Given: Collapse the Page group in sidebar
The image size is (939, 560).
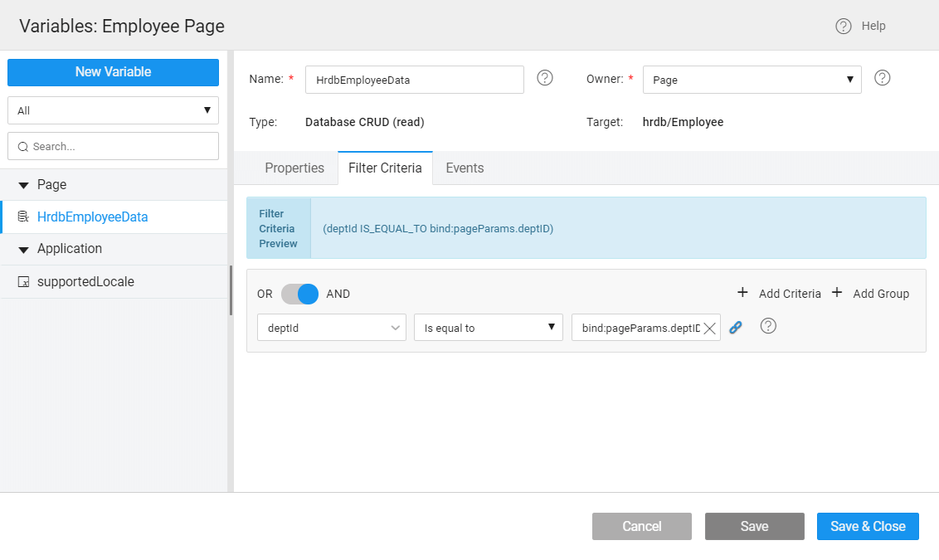Looking at the screenshot, I should tap(23, 185).
